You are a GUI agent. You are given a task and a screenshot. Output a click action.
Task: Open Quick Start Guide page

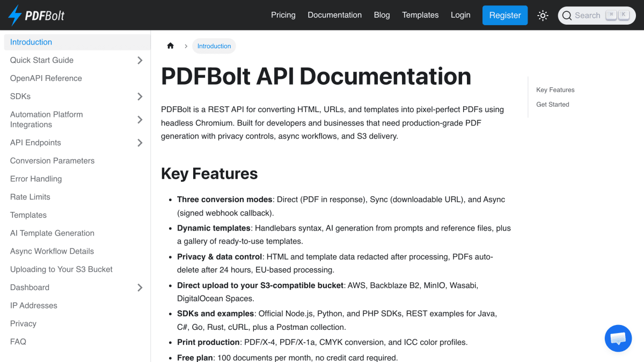[42, 60]
